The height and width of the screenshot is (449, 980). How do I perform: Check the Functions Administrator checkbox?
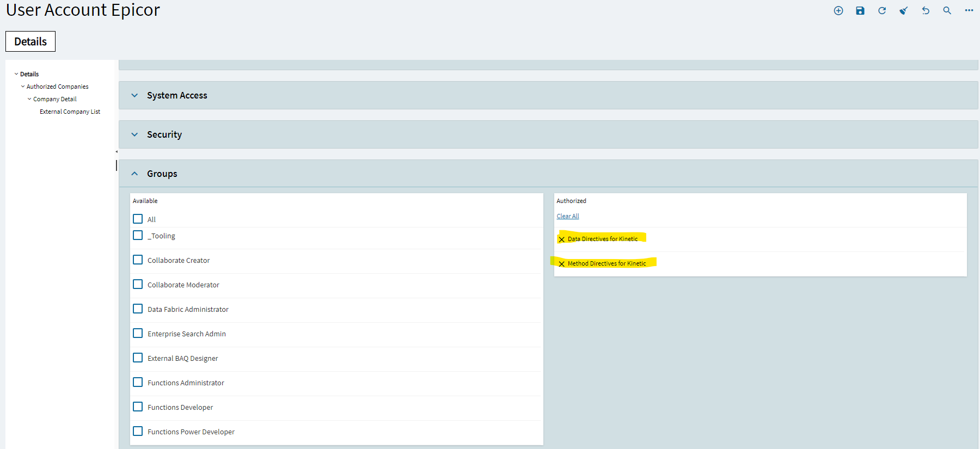click(x=138, y=382)
